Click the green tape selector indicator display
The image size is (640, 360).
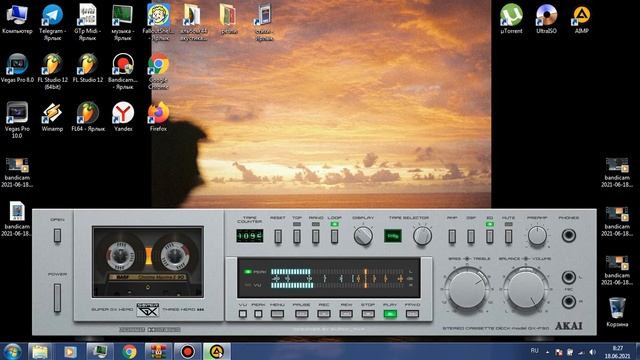[x=393, y=236]
